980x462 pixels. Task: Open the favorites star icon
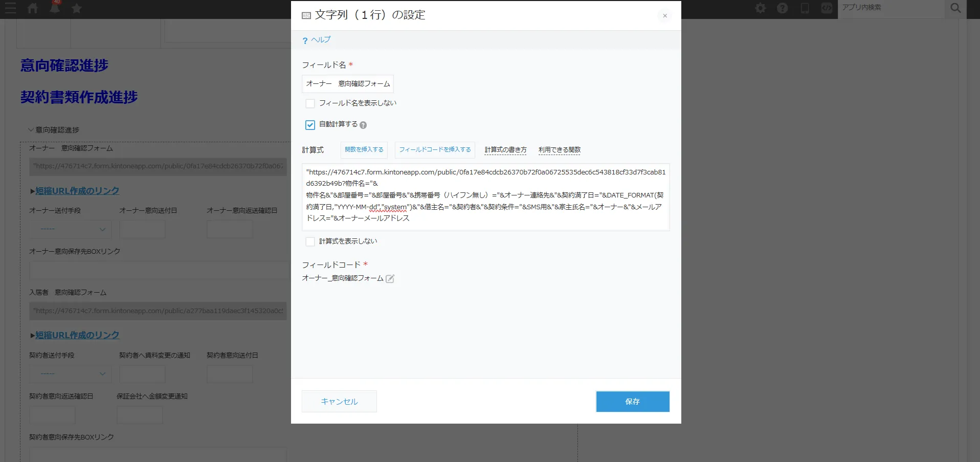click(x=77, y=8)
